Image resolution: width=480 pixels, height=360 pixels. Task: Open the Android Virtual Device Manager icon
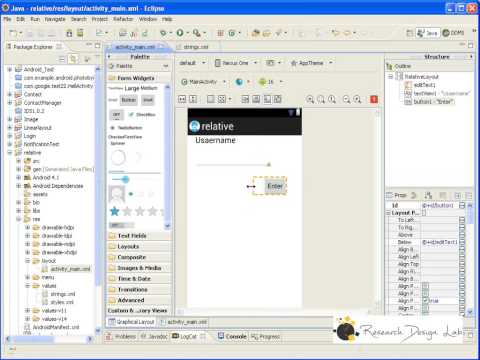click(x=80, y=33)
